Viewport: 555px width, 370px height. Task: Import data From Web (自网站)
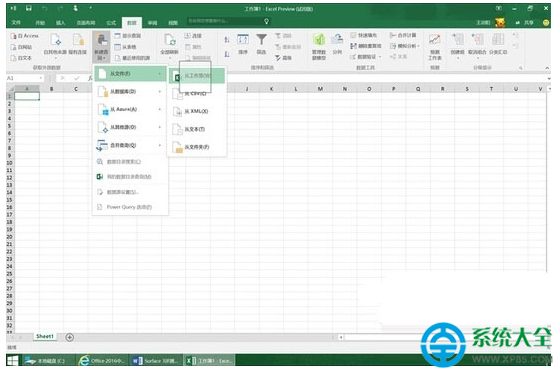tap(21, 47)
